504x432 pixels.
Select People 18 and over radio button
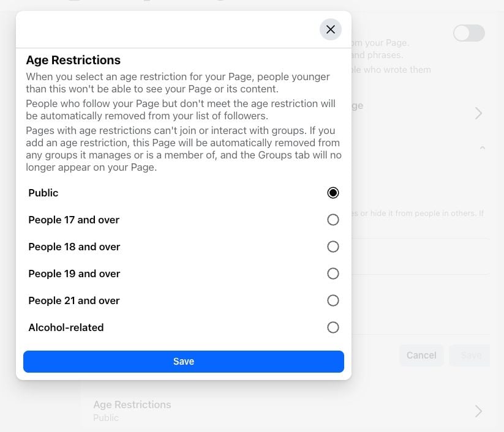coord(333,247)
